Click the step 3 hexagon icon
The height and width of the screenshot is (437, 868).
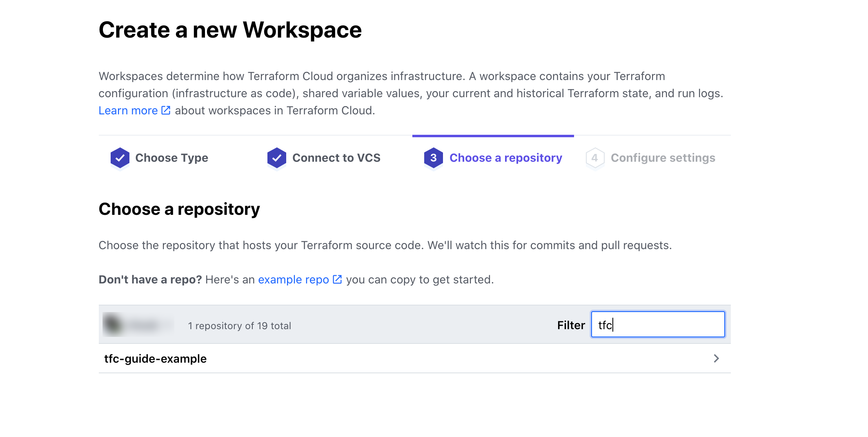pyautogui.click(x=434, y=158)
